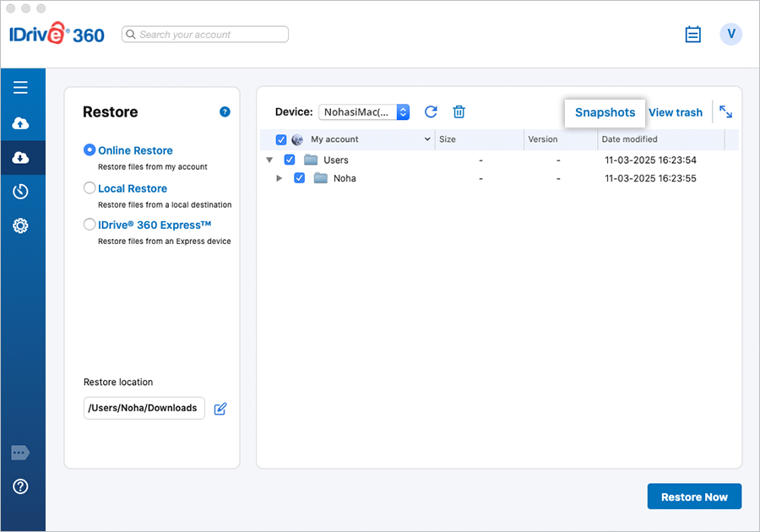Click the refresh icon beside Device
Viewport: 760px width, 532px height.
[431, 112]
